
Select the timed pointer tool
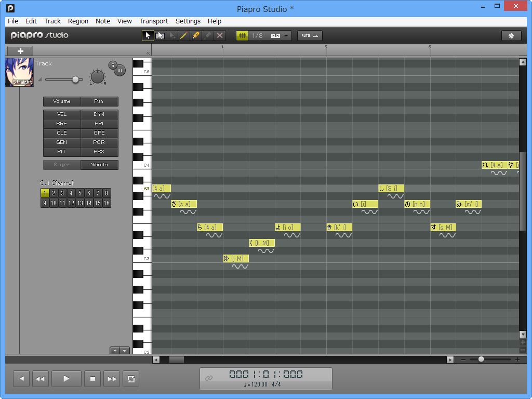tap(172, 36)
